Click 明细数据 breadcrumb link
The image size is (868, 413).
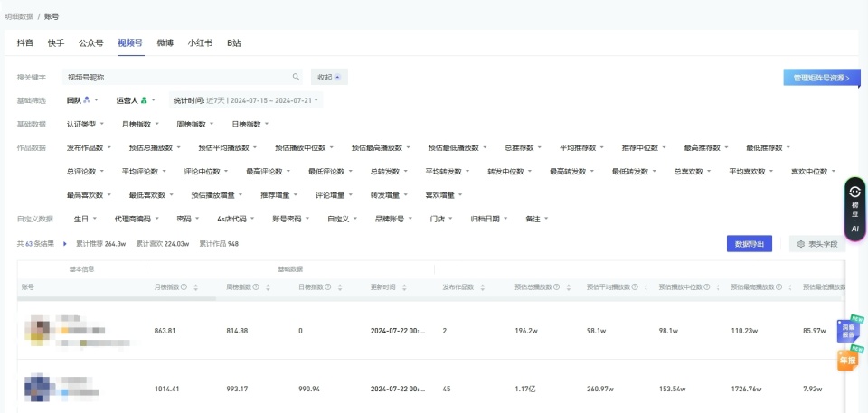(19, 16)
